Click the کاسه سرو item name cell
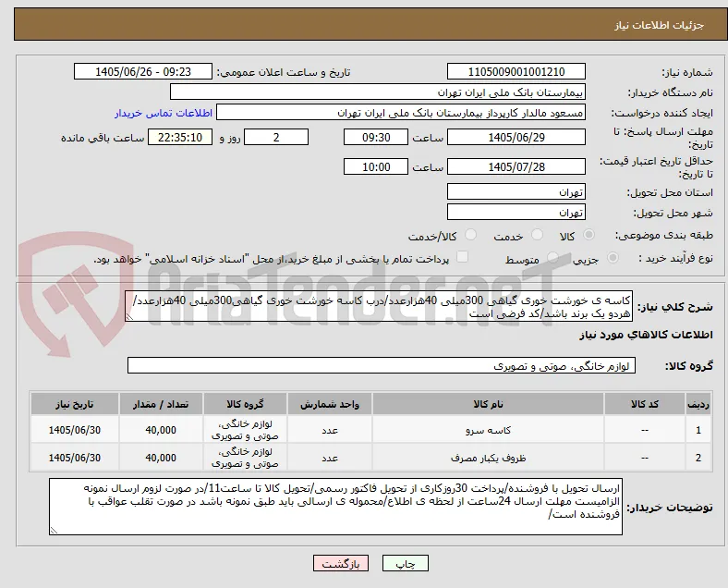 point(488,430)
